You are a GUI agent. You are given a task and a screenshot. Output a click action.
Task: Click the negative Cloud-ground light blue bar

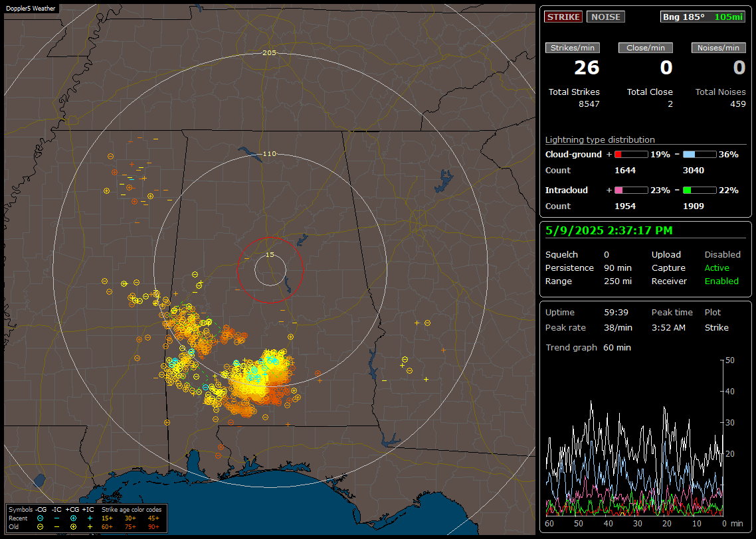700,155
